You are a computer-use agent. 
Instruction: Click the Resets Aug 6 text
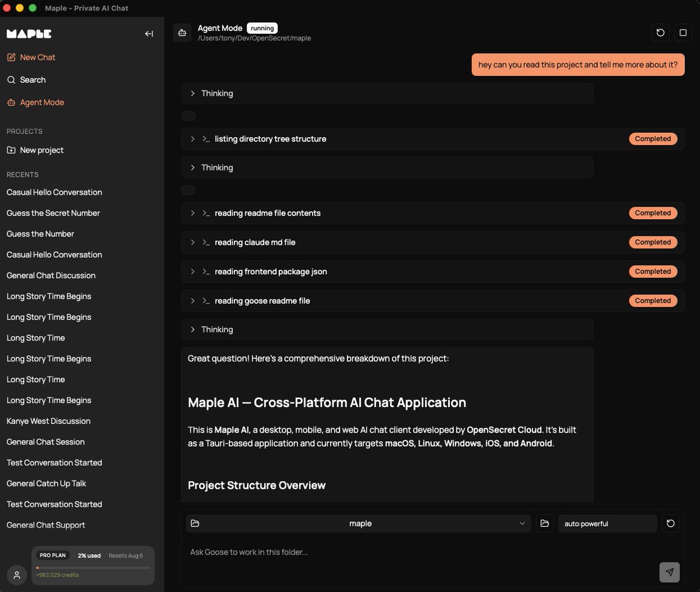click(125, 556)
